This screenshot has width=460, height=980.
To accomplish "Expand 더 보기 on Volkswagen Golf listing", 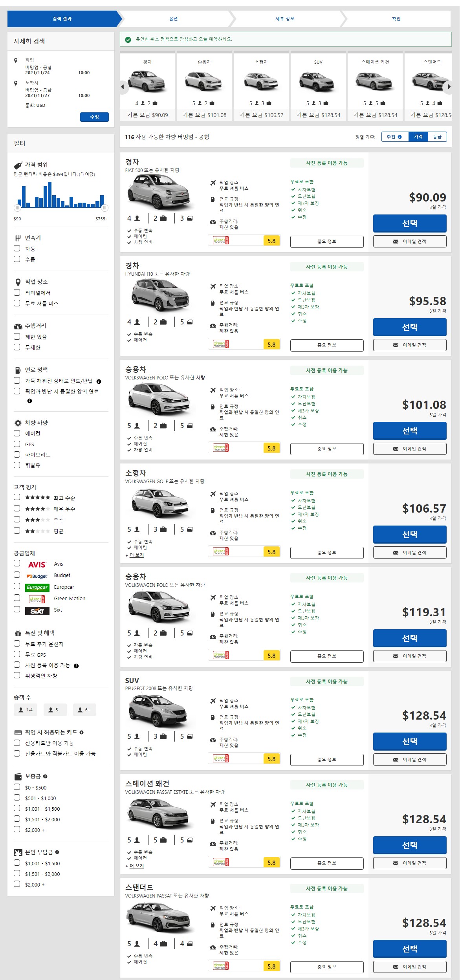I will coord(137,555).
